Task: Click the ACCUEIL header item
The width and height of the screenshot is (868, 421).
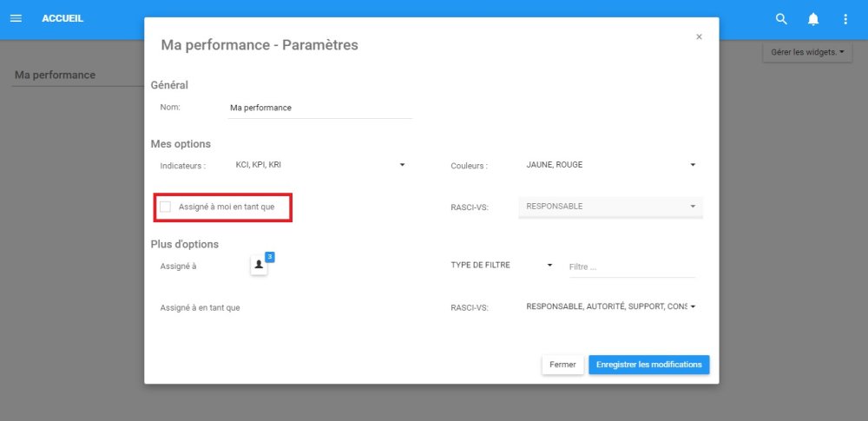Action: 62,18
